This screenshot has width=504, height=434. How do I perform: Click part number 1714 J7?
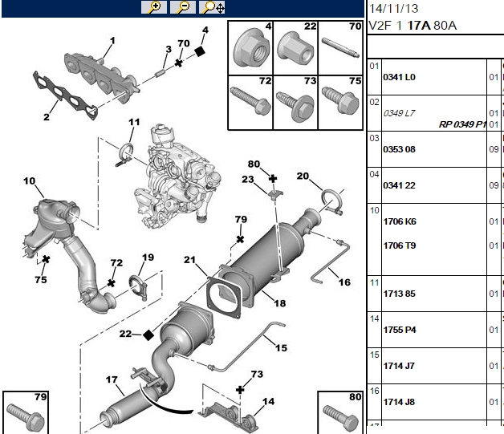tap(399, 366)
